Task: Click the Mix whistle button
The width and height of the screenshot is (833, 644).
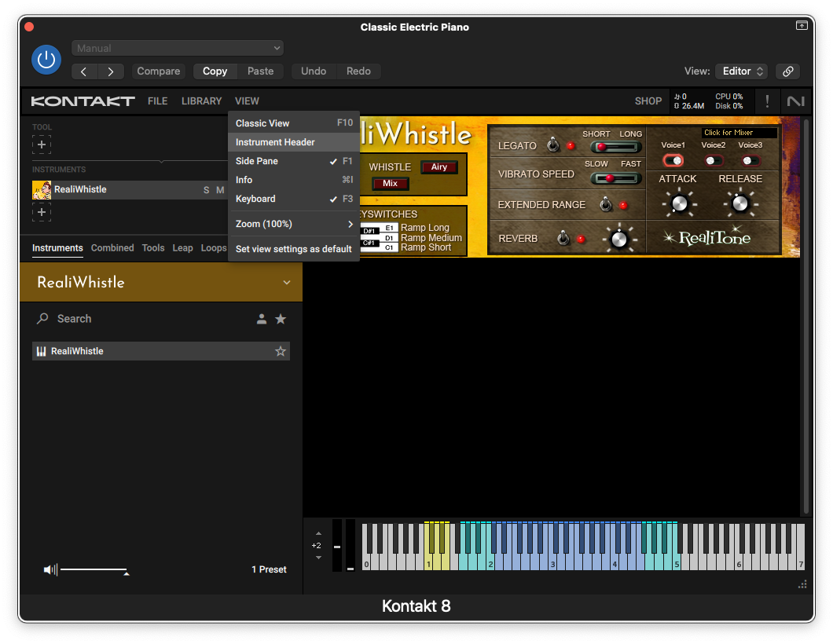Action: coord(390,183)
